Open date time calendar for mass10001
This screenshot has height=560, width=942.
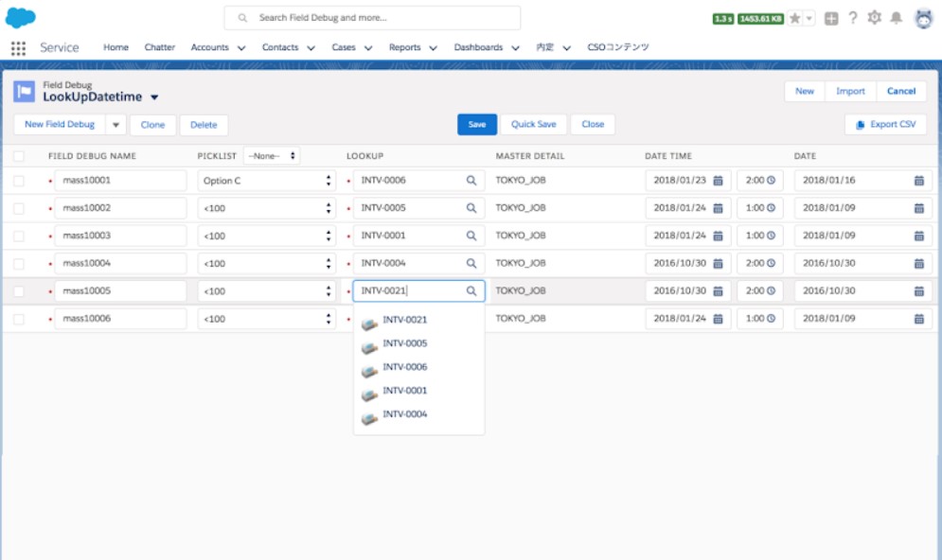tap(718, 180)
